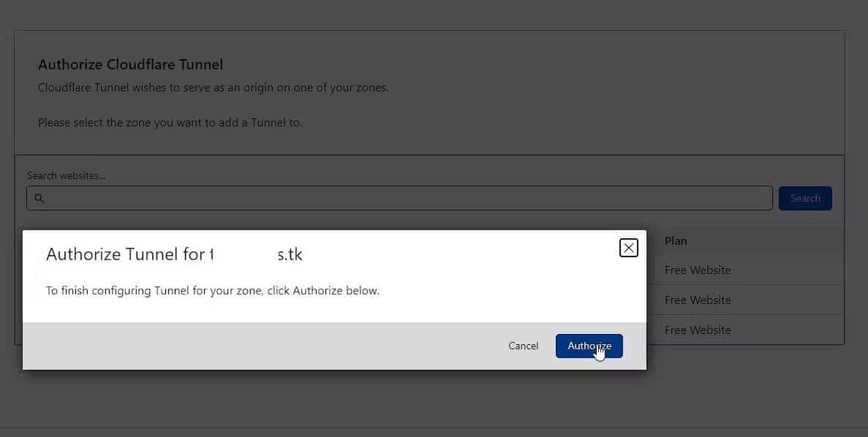
Task: Click 'Please select the zone' instruction text
Action: pos(170,123)
